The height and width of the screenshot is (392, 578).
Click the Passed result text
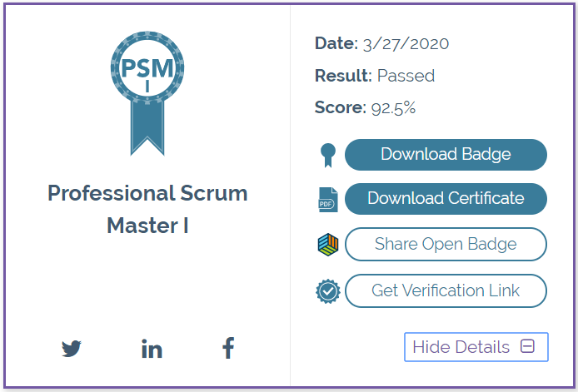click(406, 76)
